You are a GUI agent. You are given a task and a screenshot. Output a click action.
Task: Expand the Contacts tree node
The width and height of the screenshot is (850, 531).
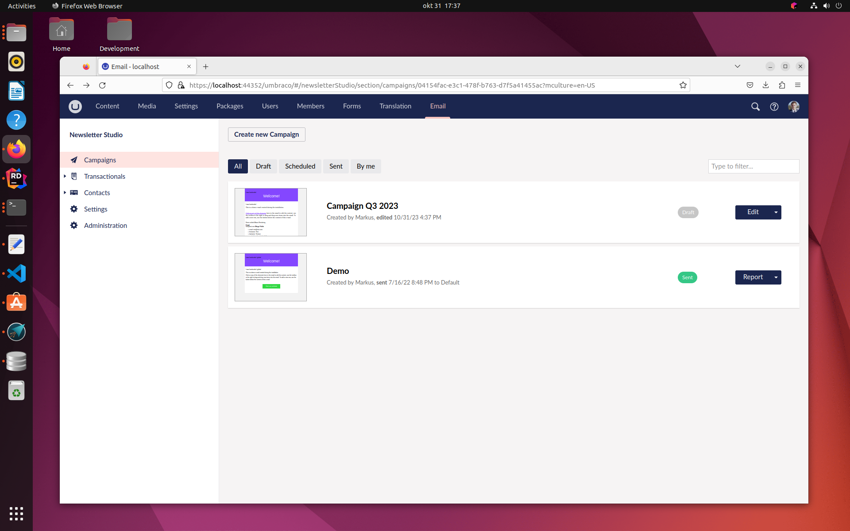[x=65, y=193]
